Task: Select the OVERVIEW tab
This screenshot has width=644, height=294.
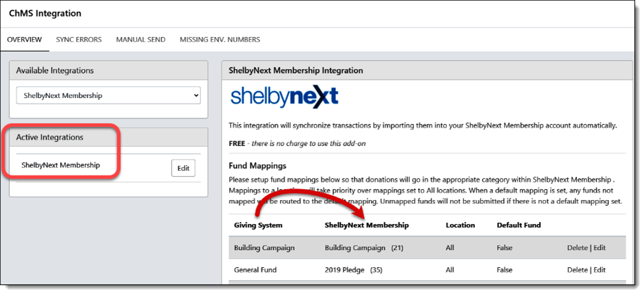Action: point(25,40)
